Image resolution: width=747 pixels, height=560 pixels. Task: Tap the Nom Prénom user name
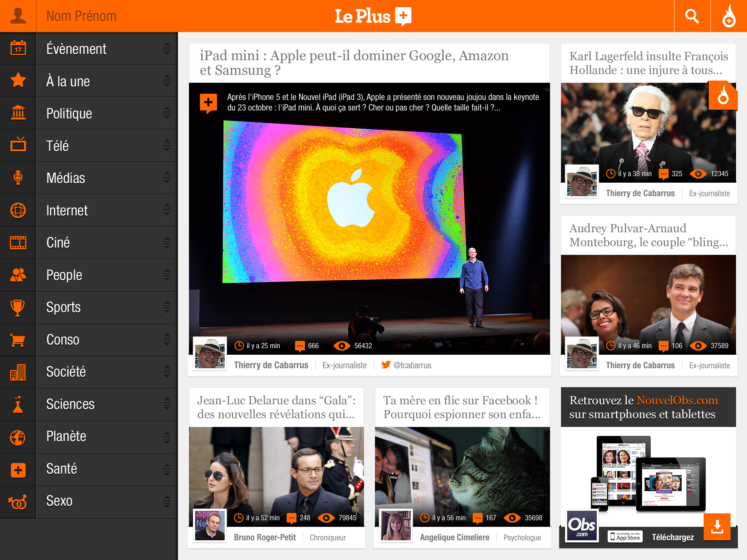tap(81, 16)
